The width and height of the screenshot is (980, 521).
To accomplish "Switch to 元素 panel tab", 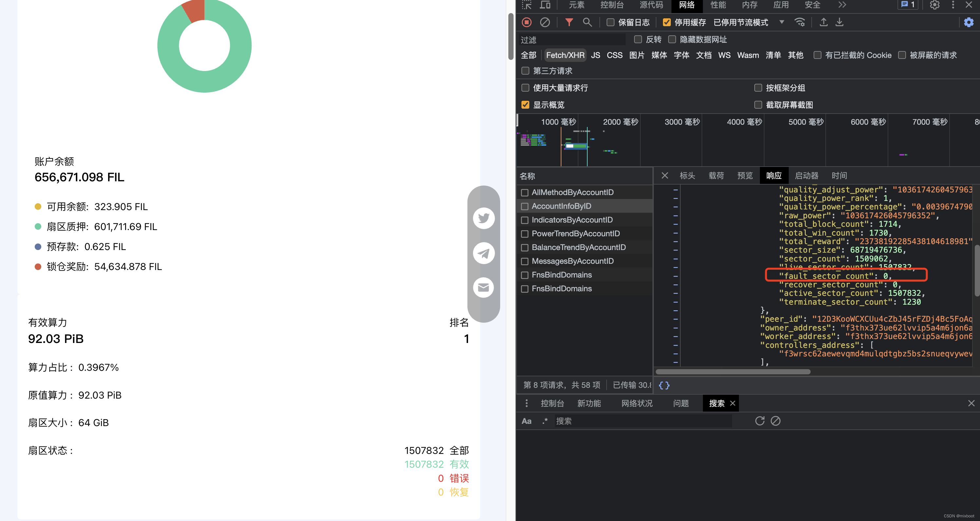I will [x=576, y=5].
